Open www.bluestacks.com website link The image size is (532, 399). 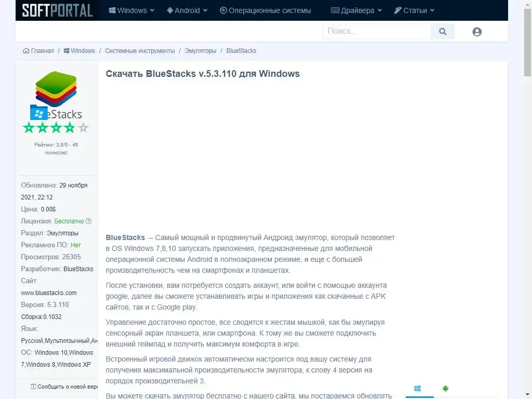coord(49,293)
